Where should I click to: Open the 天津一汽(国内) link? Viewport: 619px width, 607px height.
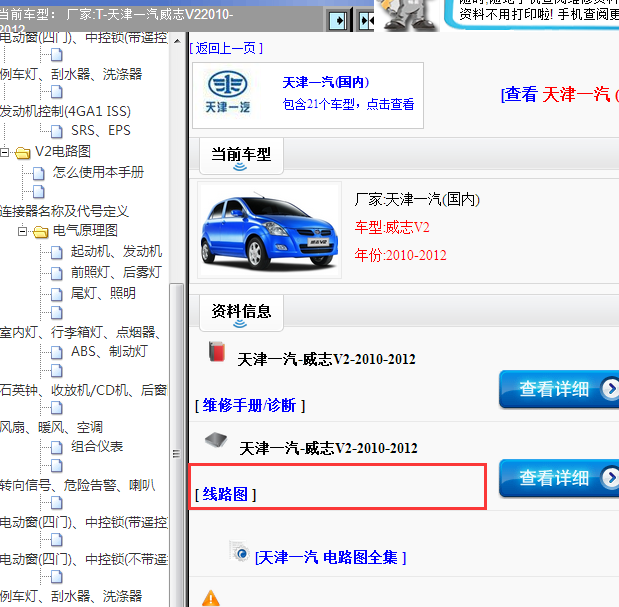tap(326, 82)
